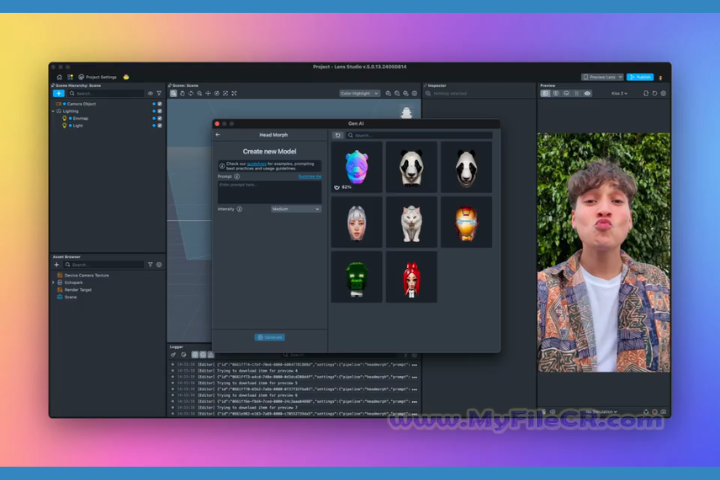Select the Iron Man helmet thumbnail

pos(466,222)
